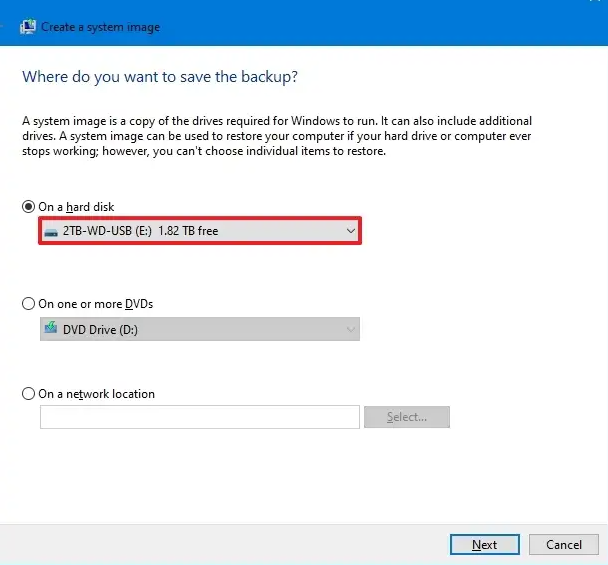Proceed with the Next button

tap(485, 544)
